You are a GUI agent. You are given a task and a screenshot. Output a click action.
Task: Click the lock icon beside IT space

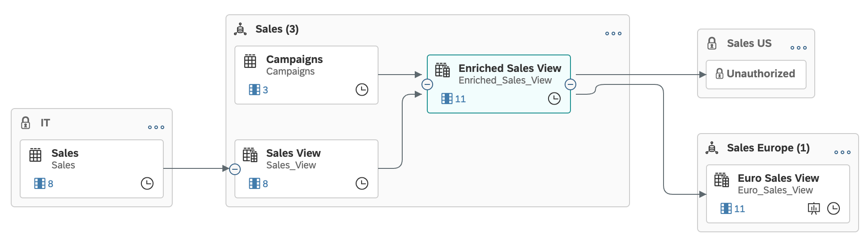pyautogui.click(x=26, y=123)
